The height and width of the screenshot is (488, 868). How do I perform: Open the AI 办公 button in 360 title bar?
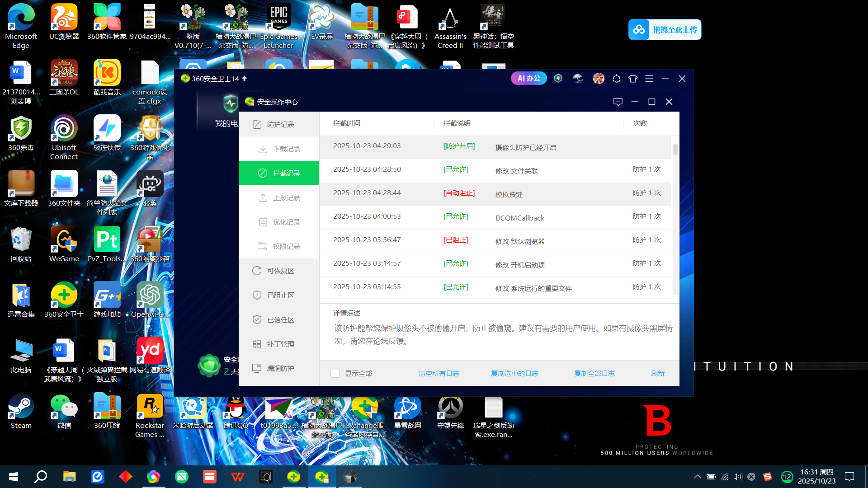[x=528, y=79]
